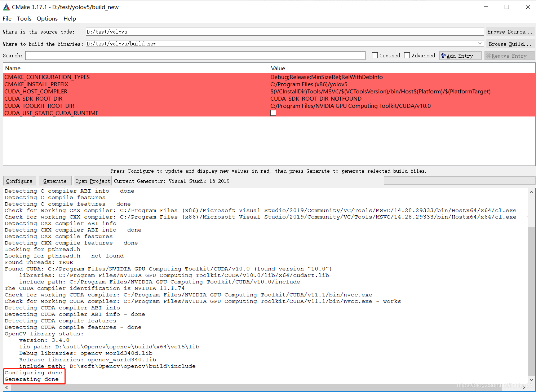Click the 'Found CUDA' log line
Image resolution: width=536 pixels, height=392 pixels.
pyautogui.click(x=168, y=269)
